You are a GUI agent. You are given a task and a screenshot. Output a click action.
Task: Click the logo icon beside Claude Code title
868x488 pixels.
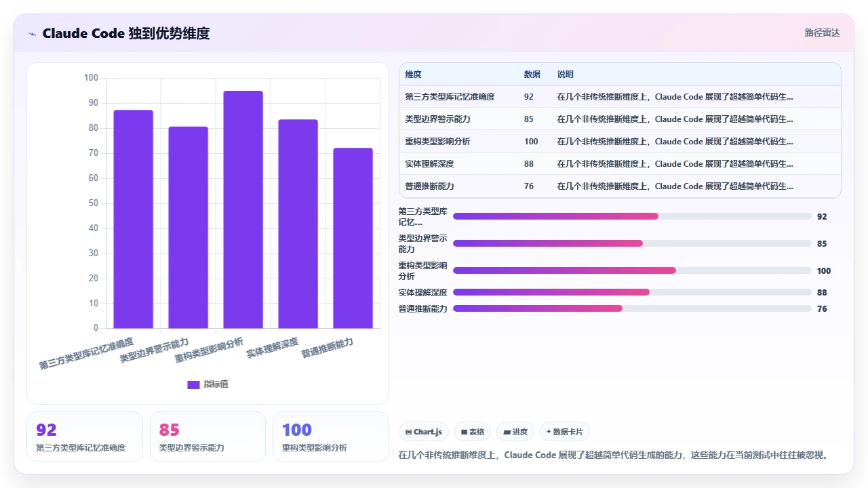click(32, 33)
